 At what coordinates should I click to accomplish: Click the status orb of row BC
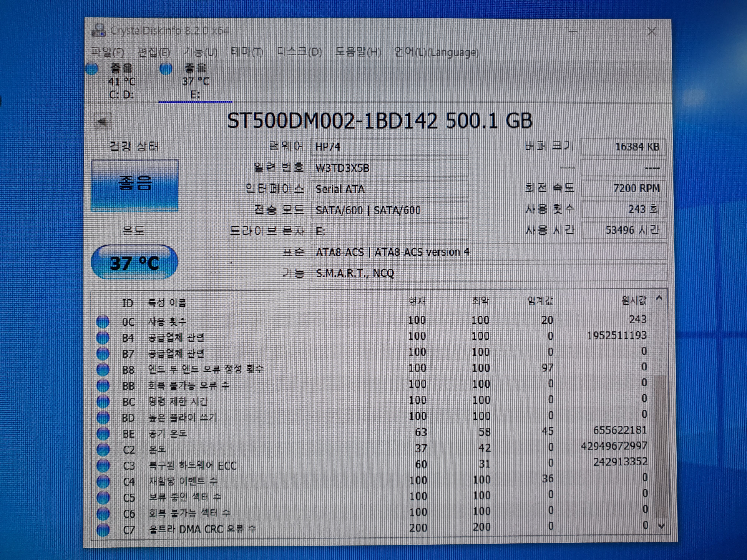(x=103, y=401)
